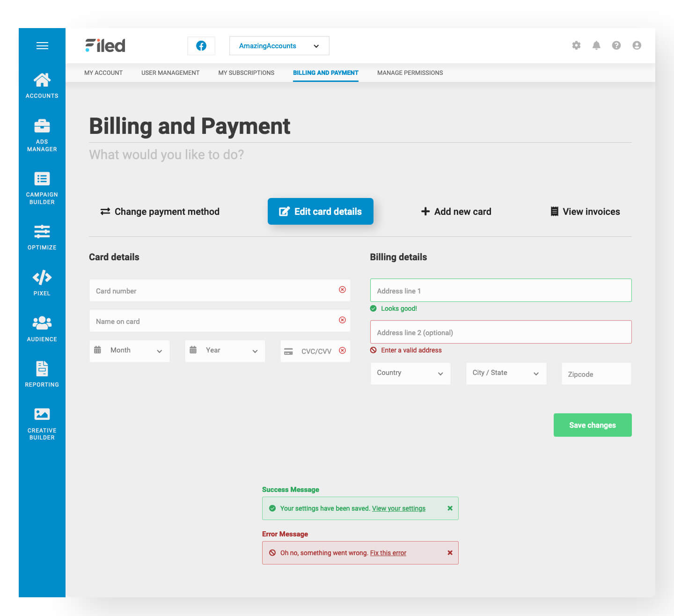Open user profile avatar menu

tap(637, 45)
